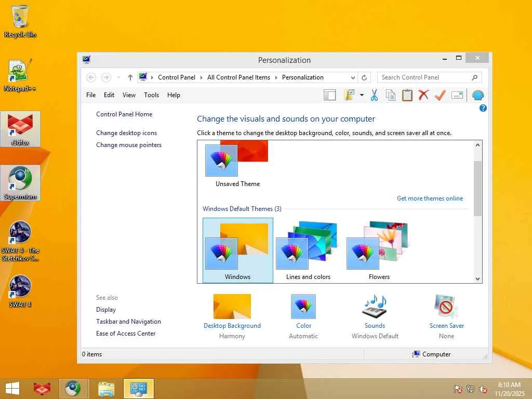Click the theme list scroll down arrow

(x=477, y=279)
